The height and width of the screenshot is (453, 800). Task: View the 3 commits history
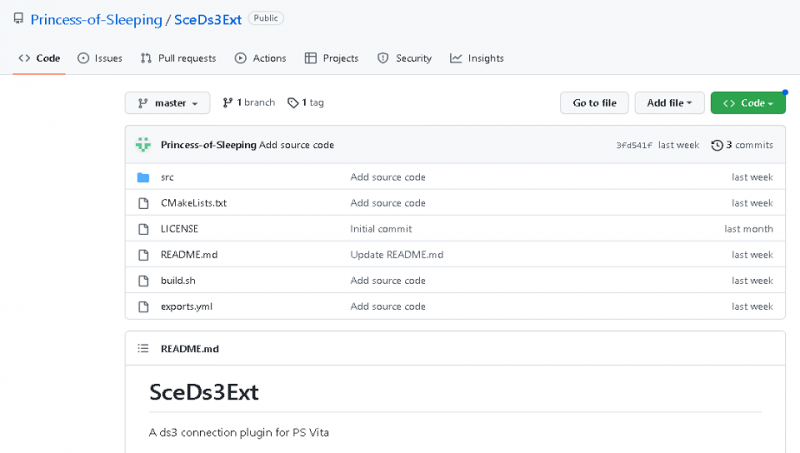pyautogui.click(x=749, y=145)
